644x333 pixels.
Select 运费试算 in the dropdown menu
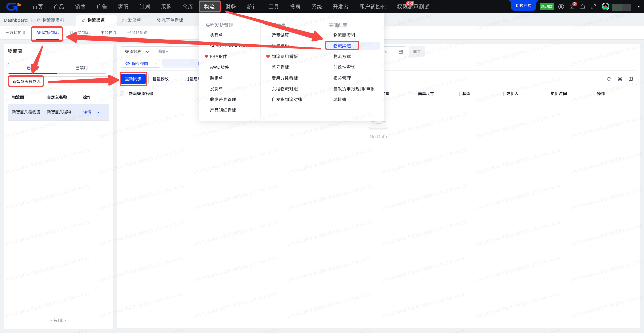coord(280,35)
